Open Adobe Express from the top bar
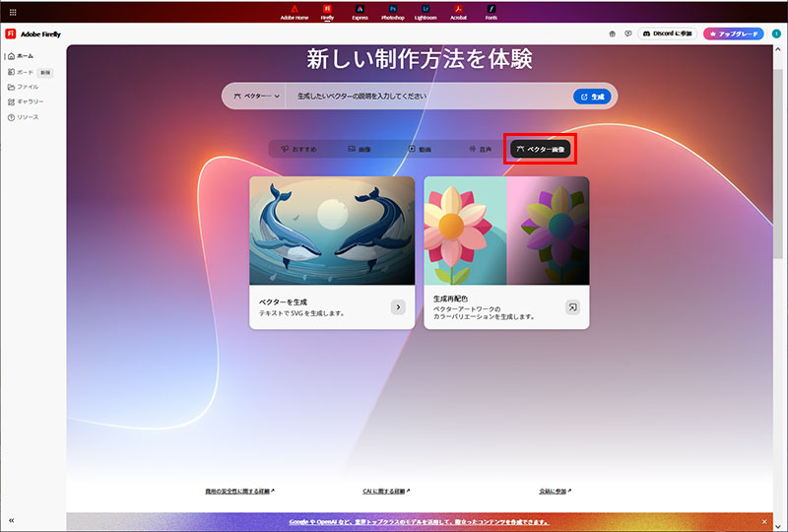This screenshot has height=532, width=788. (x=360, y=12)
